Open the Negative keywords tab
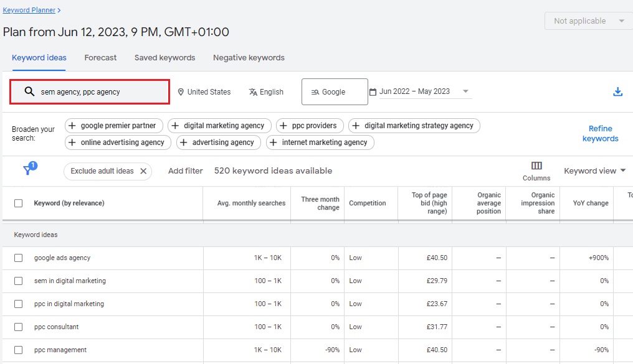This screenshot has width=633, height=364. (249, 58)
